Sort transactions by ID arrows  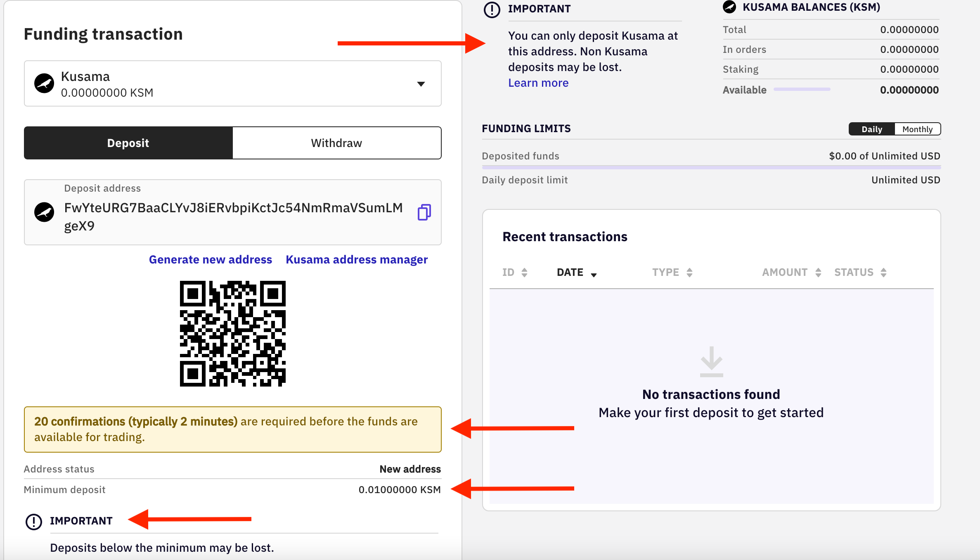[524, 273]
